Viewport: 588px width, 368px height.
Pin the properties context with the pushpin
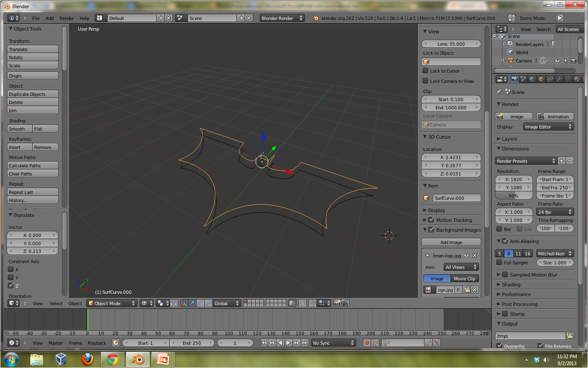499,92
